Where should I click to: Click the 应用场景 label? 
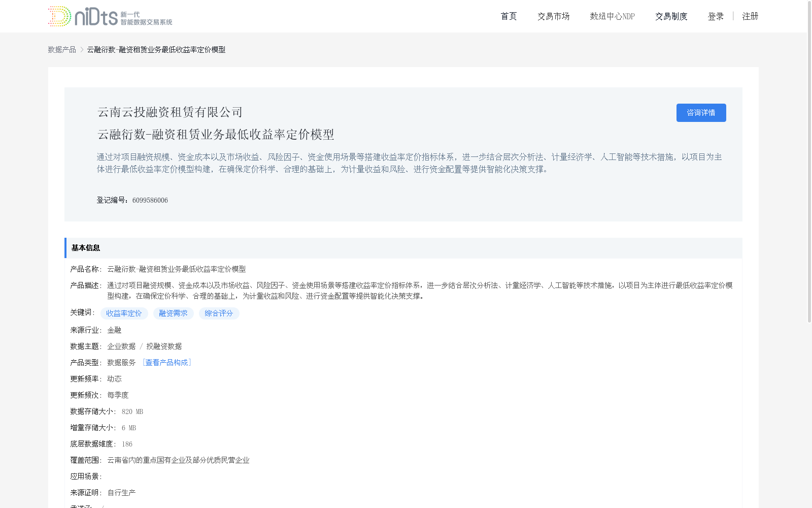click(86, 476)
